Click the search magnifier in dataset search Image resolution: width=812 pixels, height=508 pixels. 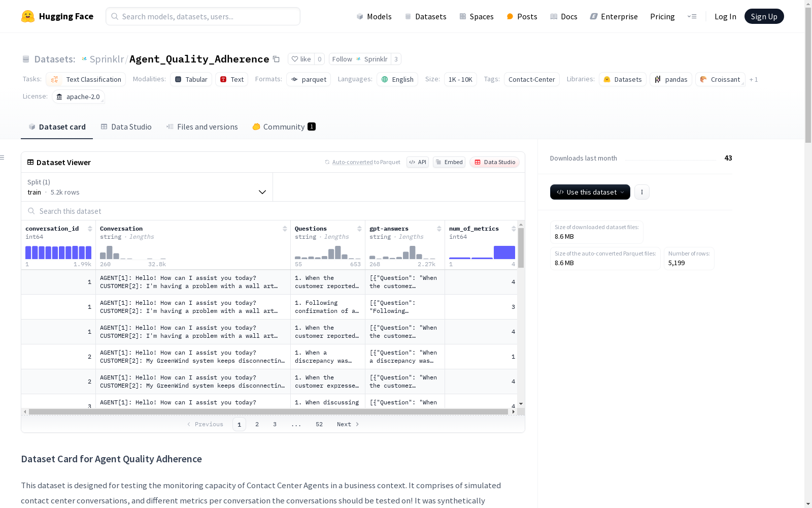[x=31, y=211]
